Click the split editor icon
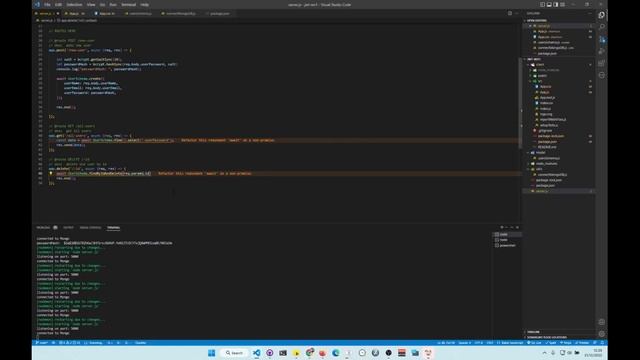 pyautogui.click(x=510, y=13)
